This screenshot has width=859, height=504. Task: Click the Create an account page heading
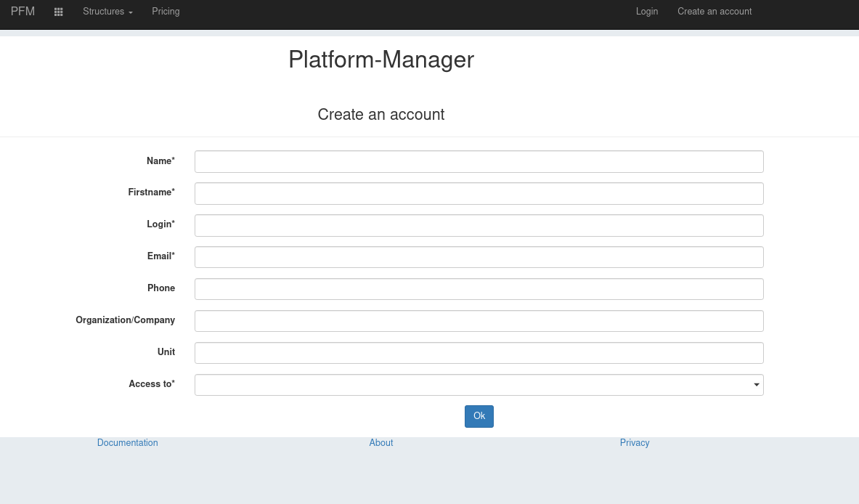click(x=381, y=115)
